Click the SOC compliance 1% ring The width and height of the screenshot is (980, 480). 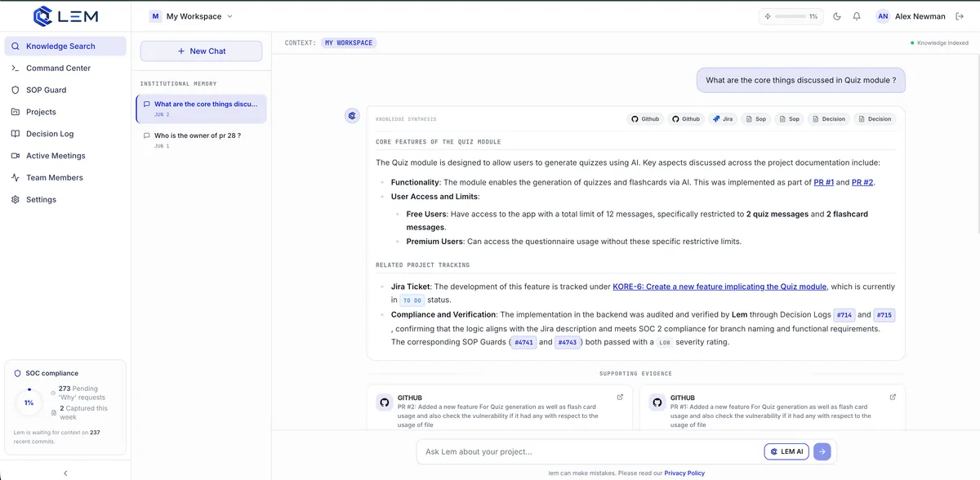tap(29, 402)
